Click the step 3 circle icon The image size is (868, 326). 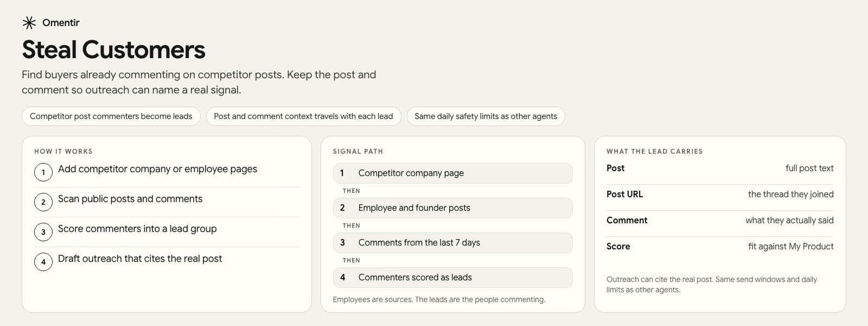[x=43, y=232]
